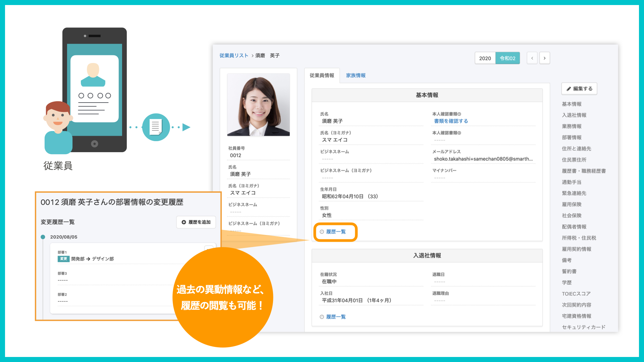Select the 従業員情報 tab
The image size is (644, 362).
322,75
